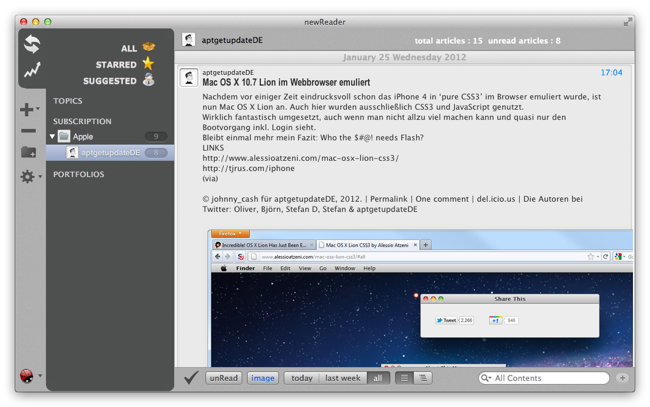Click the feed avatar in header bar
650x407 pixels.
pyautogui.click(x=189, y=40)
